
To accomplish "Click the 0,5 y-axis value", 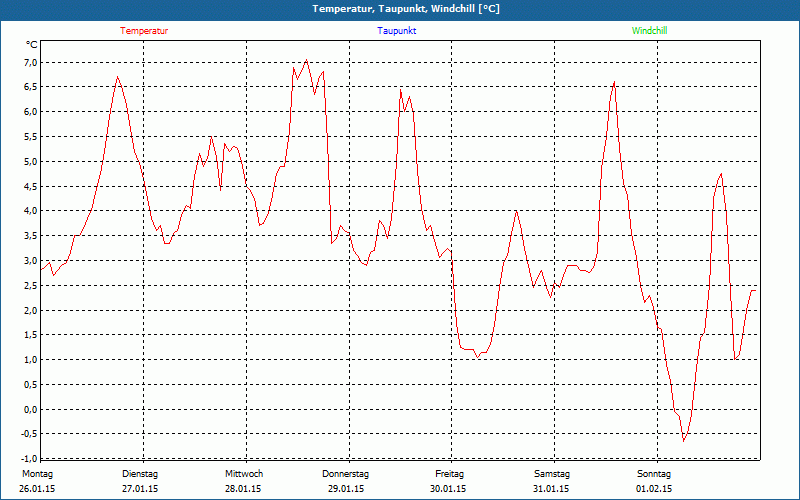I will coord(31,385).
